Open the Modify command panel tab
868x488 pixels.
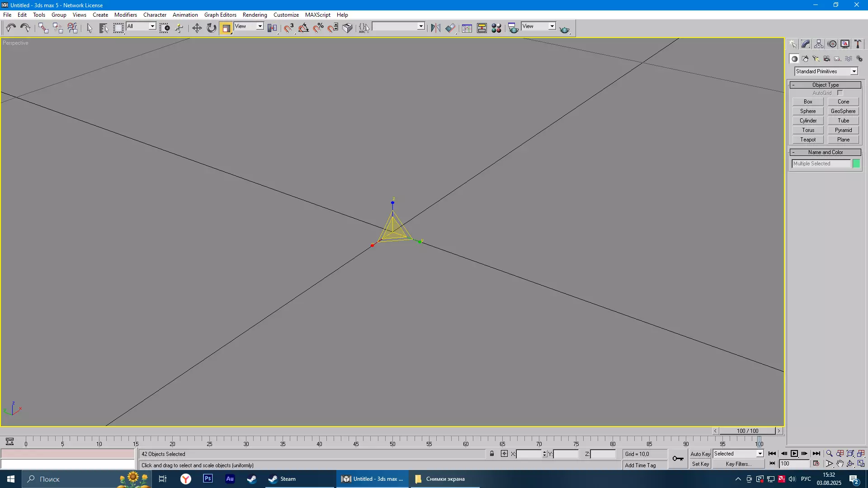coord(806,44)
